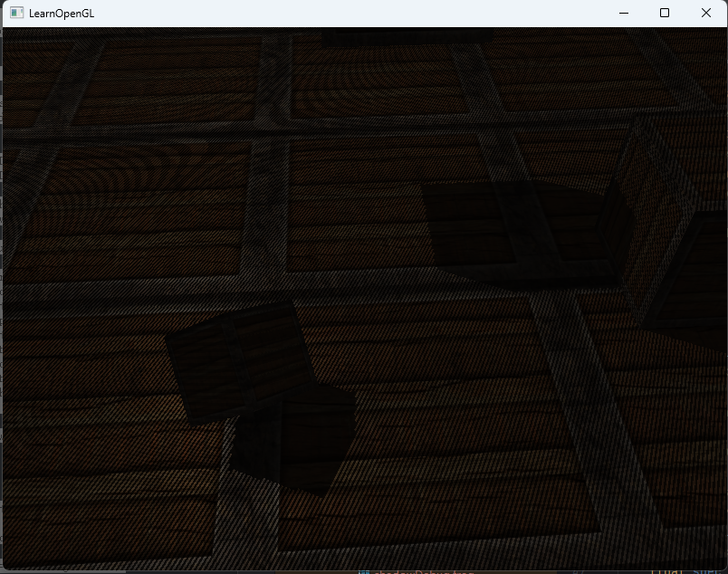The height and width of the screenshot is (574, 728).
Task: Click the wooden floor panel at top right
Action: coord(580,72)
